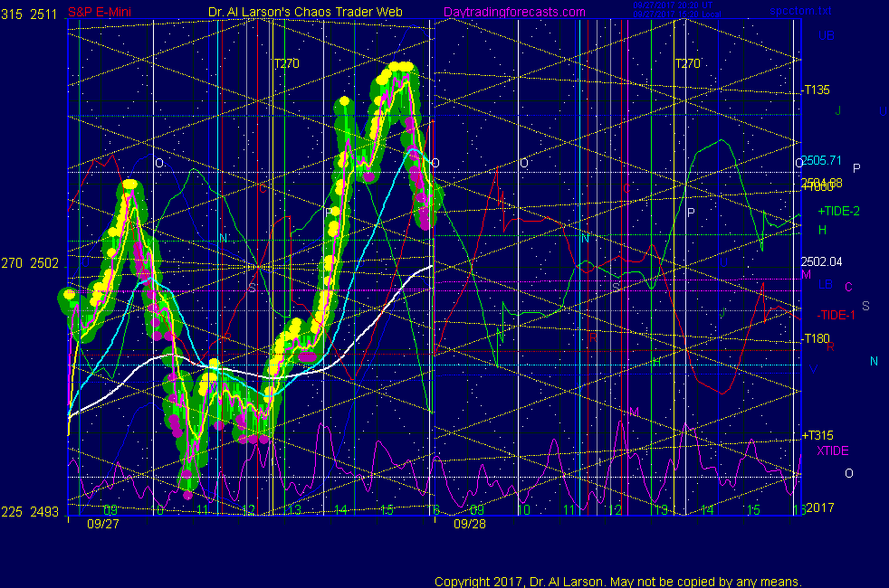Click the magenta "XTIDE" legend label
This screenshot has width=889, height=588.
click(x=832, y=450)
